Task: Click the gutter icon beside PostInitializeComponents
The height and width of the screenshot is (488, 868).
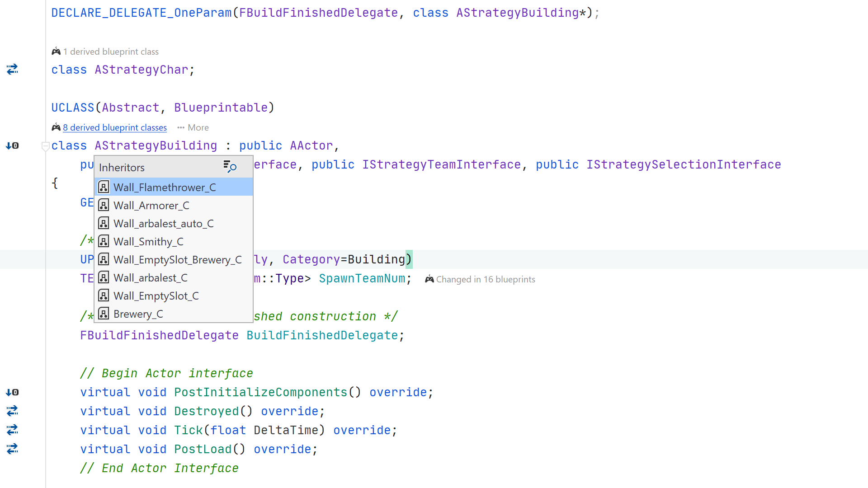Action: click(x=12, y=392)
